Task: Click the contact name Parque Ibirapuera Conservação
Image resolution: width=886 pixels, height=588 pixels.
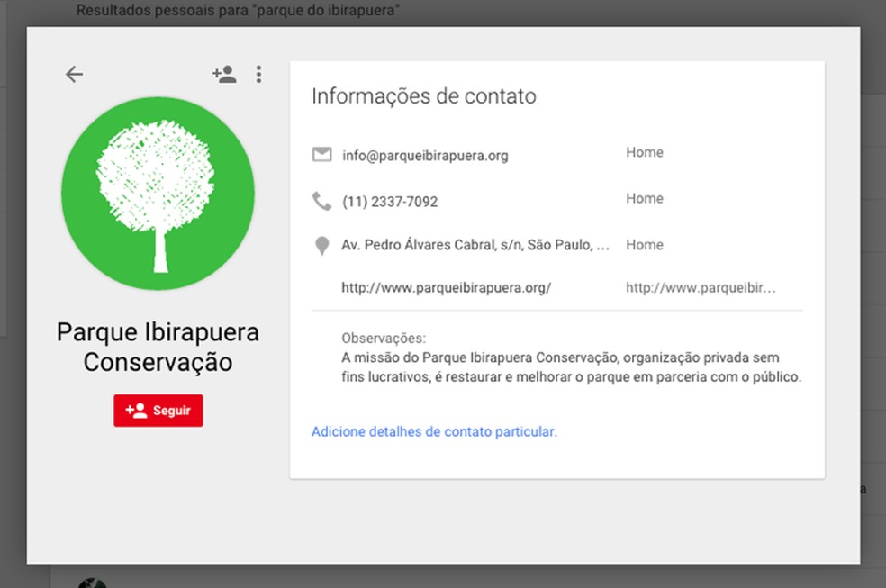Action: coord(158,348)
